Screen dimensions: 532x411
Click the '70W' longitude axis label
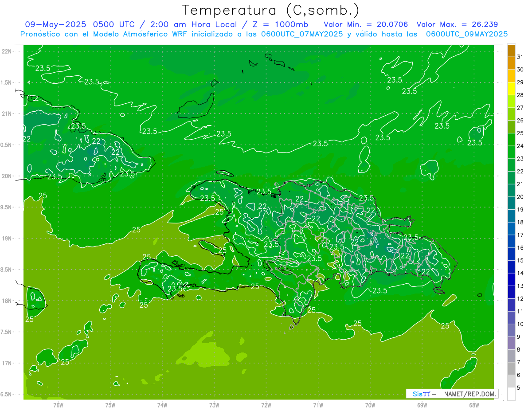click(x=370, y=405)
